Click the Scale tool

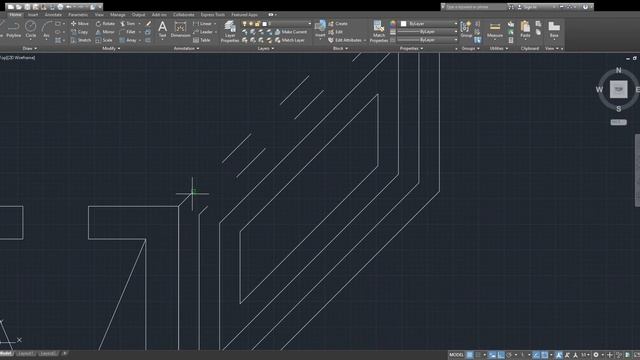(104, 40)
